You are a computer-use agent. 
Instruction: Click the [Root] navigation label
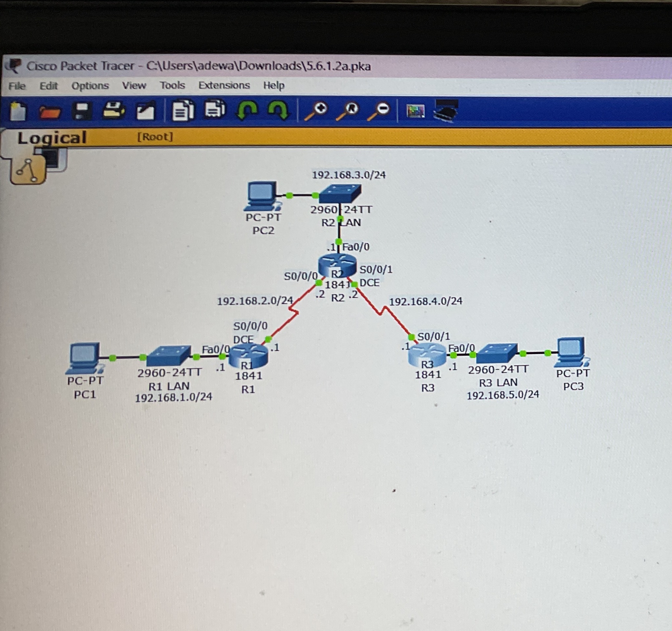[x=155, y=137]
